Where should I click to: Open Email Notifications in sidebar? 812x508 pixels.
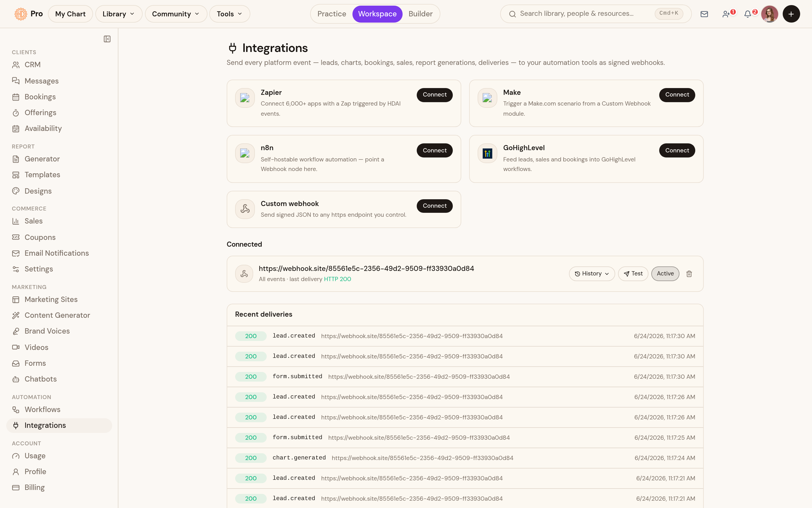coord(59,253)
